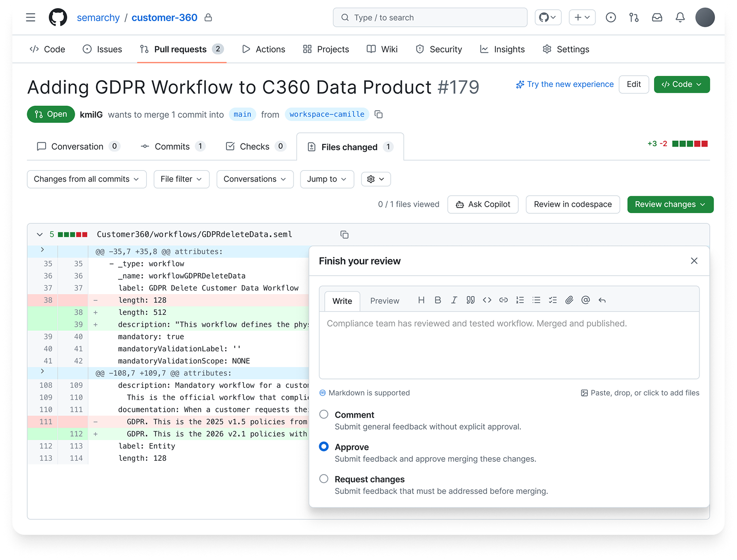Select the Request changes review option

pos(324,479)
